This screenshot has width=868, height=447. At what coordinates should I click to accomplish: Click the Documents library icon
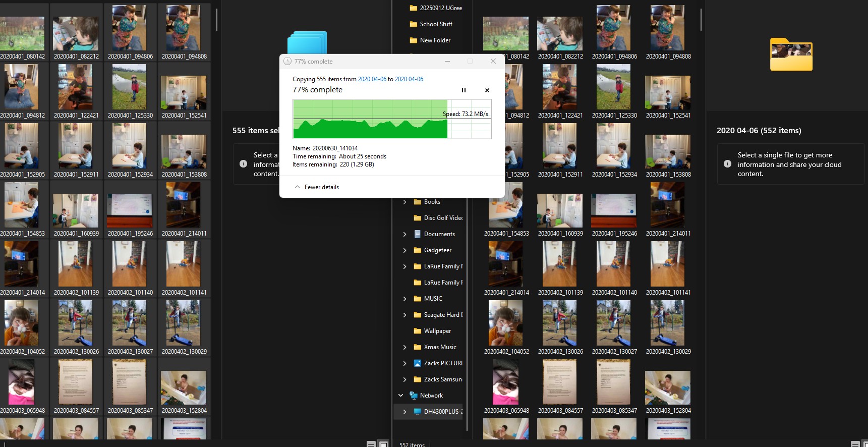pos(417,234)
